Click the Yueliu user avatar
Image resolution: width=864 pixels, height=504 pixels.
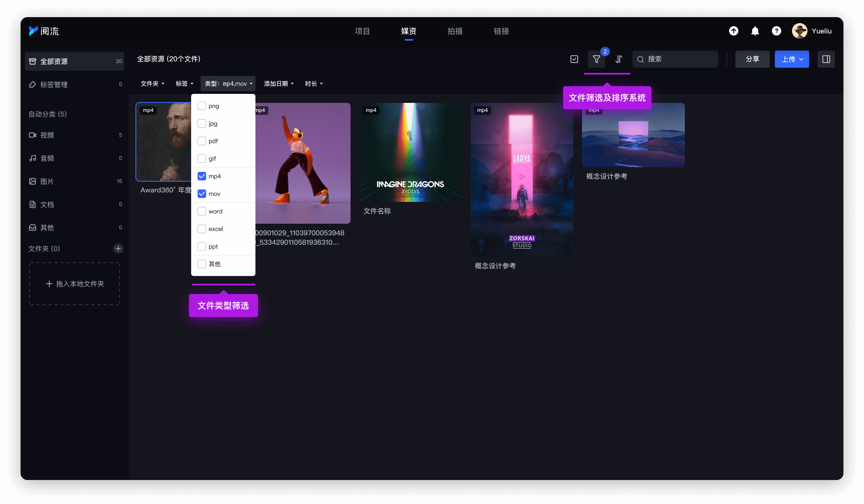(x=800, y=31)
